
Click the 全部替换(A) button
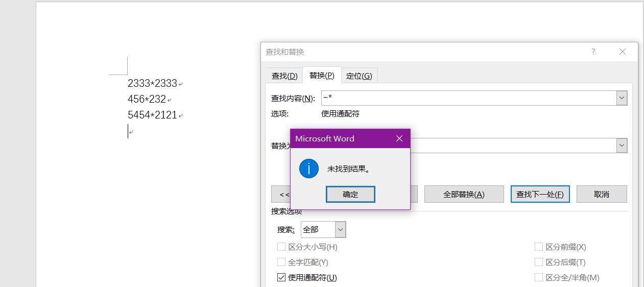[x=464, y=194]
